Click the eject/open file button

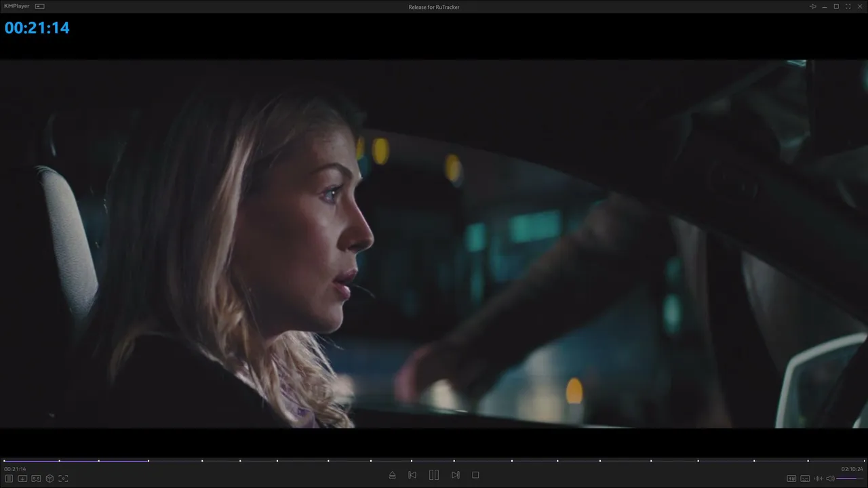(392, 475)
